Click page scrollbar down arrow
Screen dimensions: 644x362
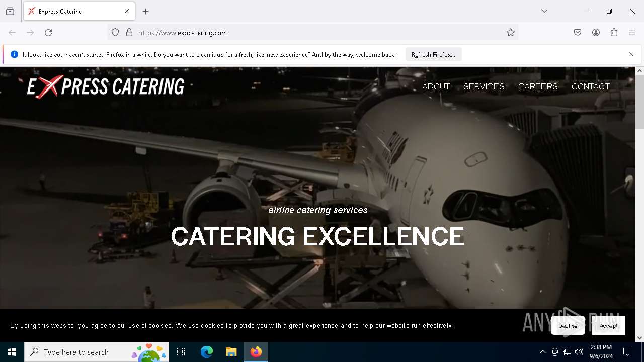click(639, 338)
